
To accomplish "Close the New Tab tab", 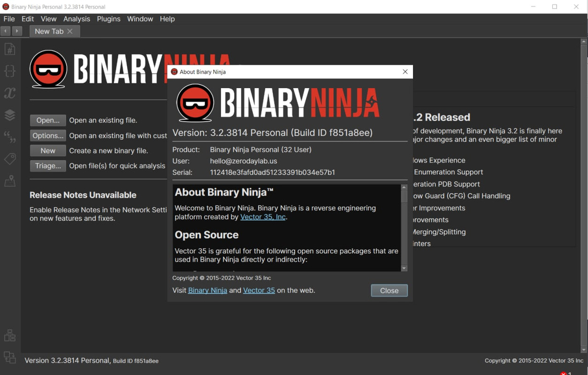I will coord(70,31).
